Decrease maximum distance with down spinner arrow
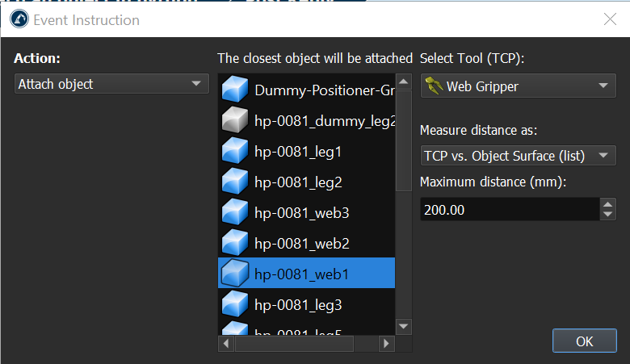 coord(607,215)
